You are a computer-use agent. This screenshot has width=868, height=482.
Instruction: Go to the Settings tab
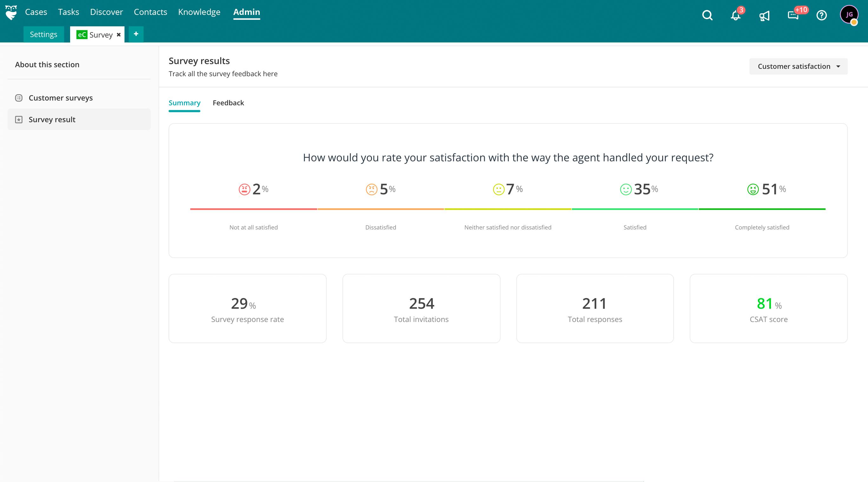[x=43, y=34]
